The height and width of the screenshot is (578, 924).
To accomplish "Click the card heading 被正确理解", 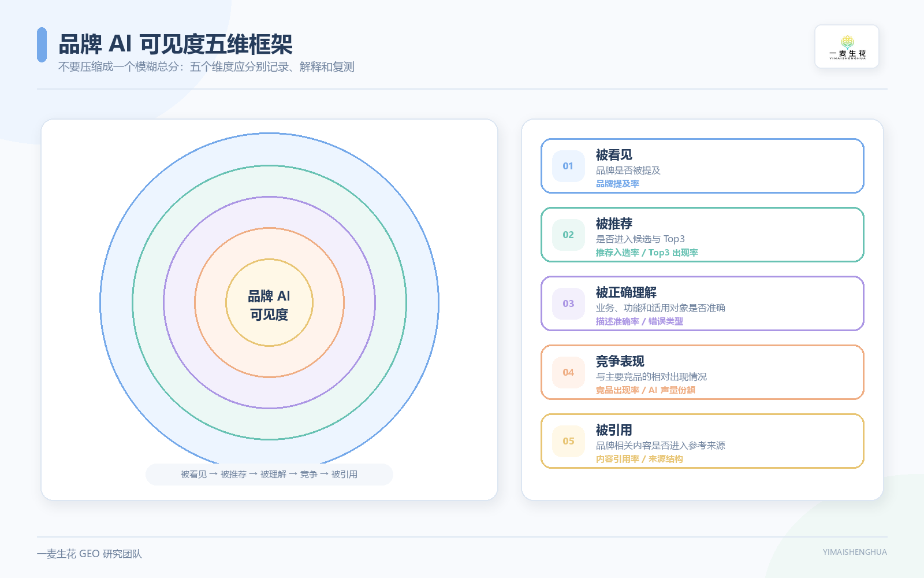I will (626, 292).
